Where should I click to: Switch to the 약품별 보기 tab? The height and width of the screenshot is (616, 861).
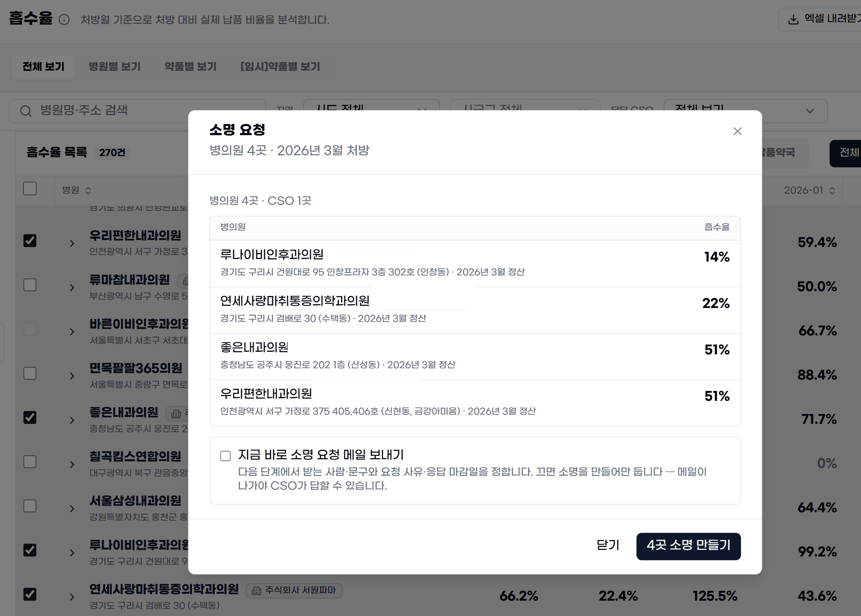coord(190,67)
